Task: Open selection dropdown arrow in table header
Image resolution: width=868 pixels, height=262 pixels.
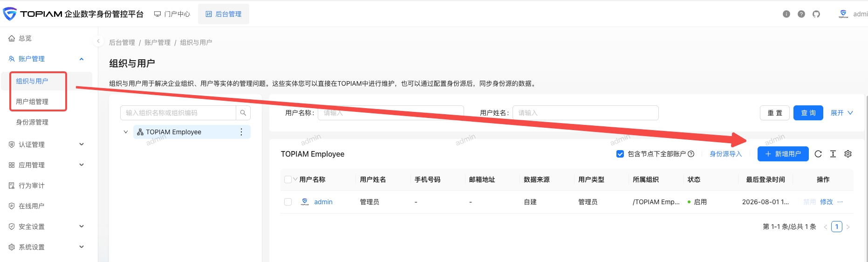Action: 295,179
